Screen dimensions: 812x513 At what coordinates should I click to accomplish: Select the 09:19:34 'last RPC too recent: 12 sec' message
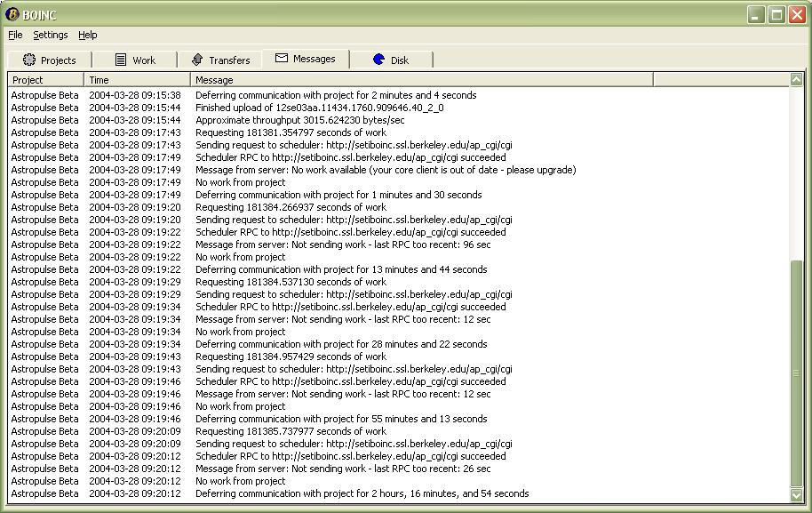[343, 319]
